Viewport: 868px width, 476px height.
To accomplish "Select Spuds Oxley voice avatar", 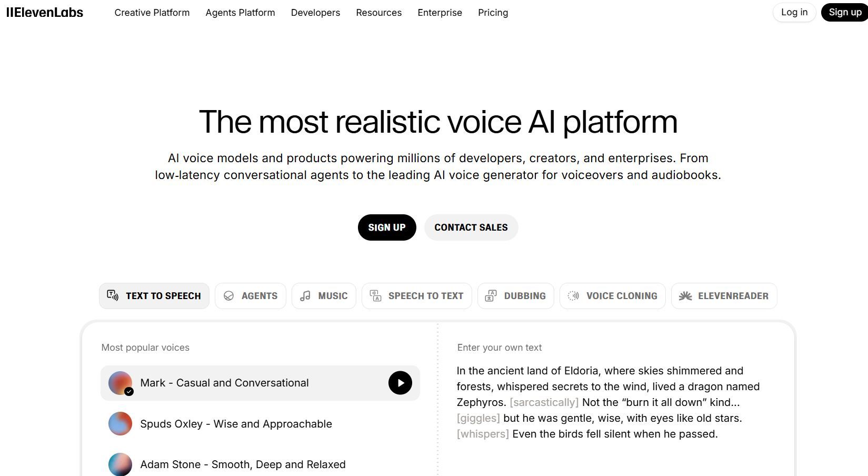I will (120, 424).
